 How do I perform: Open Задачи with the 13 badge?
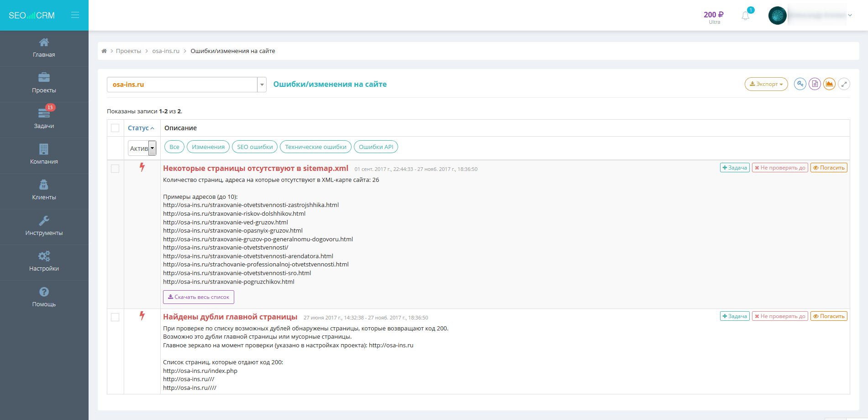[44, 120]
